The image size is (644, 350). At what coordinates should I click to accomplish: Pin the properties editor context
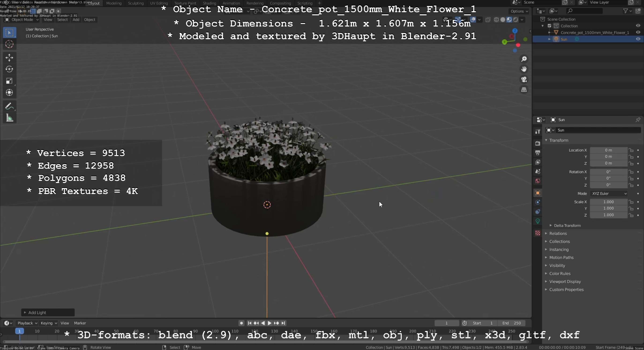tap(638, 120)
